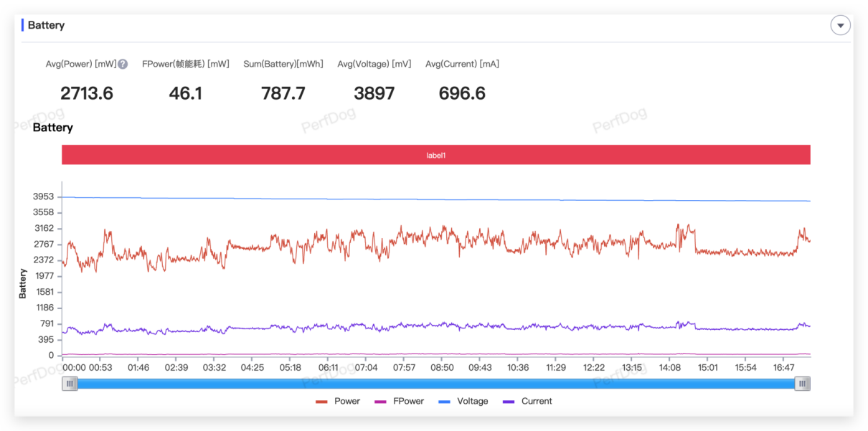868x431 pixels.
Task: Click the left handle of the time range slider
Action: 70,384
